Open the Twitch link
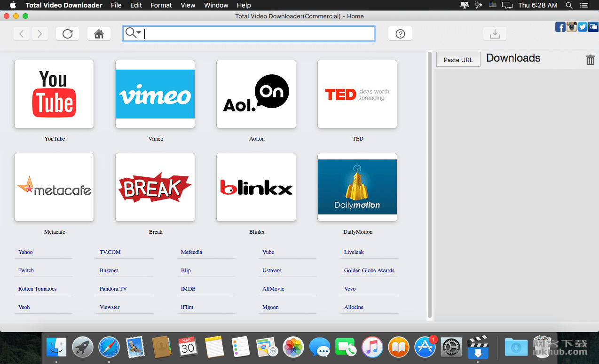This screenshot has height=364, width=599. point(26,270)
